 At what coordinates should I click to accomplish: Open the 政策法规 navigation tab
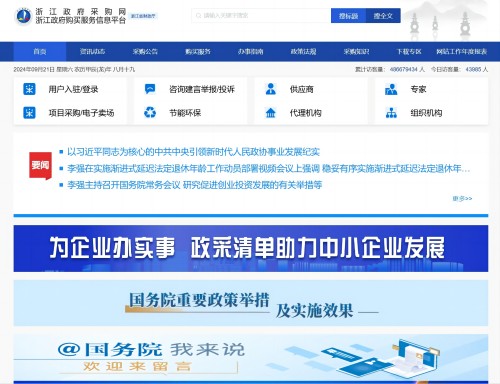[x=303, y=51]
